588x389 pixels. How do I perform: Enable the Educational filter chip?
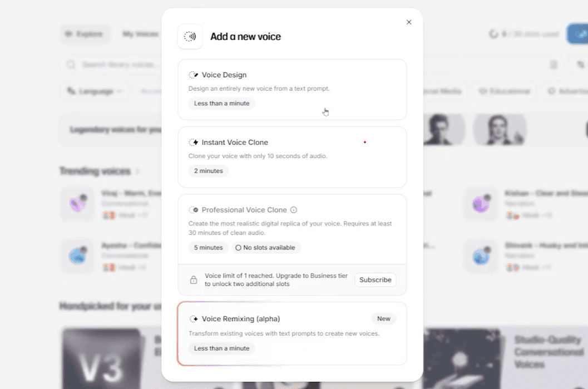(x=504, y=91)
